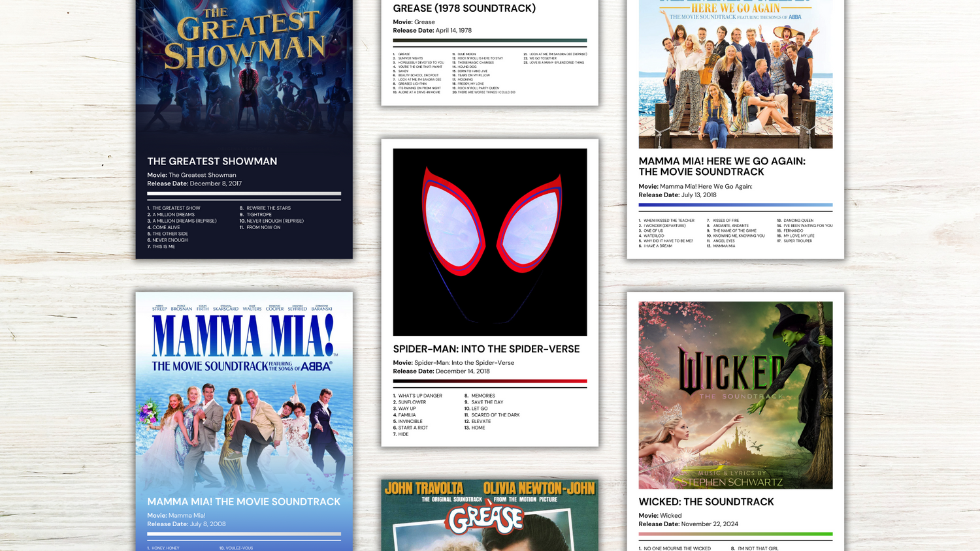Viewport: 980px width, 551px height.
Task: Select the Mamma Mia! movie soundtrack poster art
Action: [x=244, y=392]
